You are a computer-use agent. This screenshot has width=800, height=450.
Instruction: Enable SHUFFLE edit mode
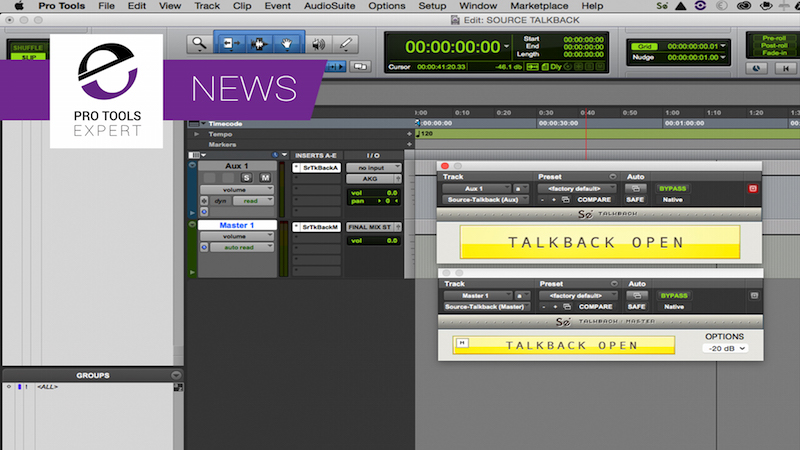(28, 47)
